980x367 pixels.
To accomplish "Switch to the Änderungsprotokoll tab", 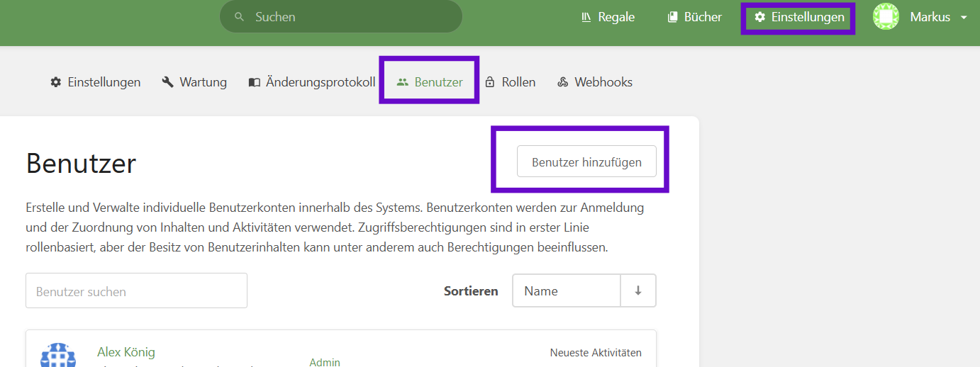I will (311, 82).
